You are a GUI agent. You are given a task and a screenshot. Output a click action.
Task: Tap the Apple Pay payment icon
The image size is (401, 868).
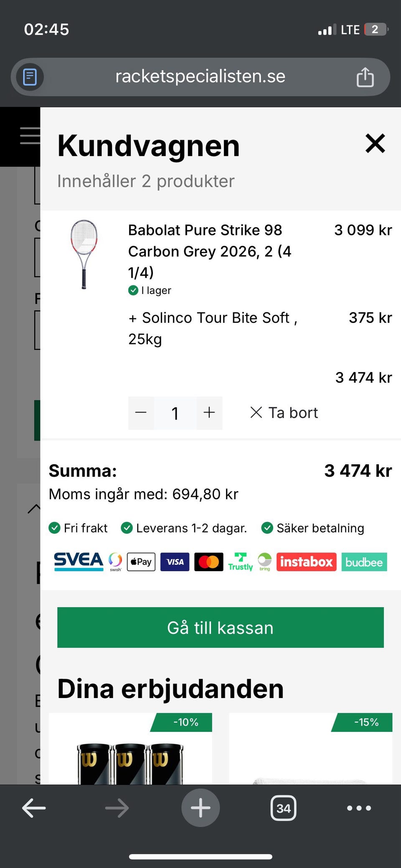(141, 562)
